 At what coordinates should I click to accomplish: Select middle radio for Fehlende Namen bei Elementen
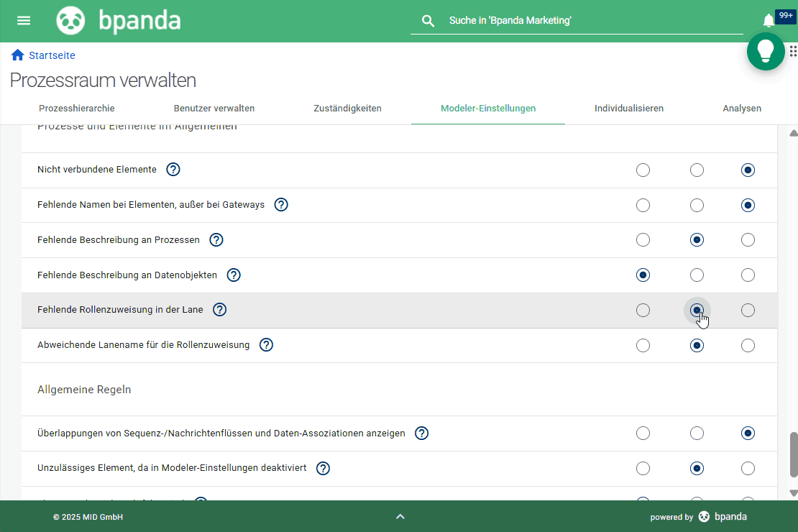click(697, 205)
